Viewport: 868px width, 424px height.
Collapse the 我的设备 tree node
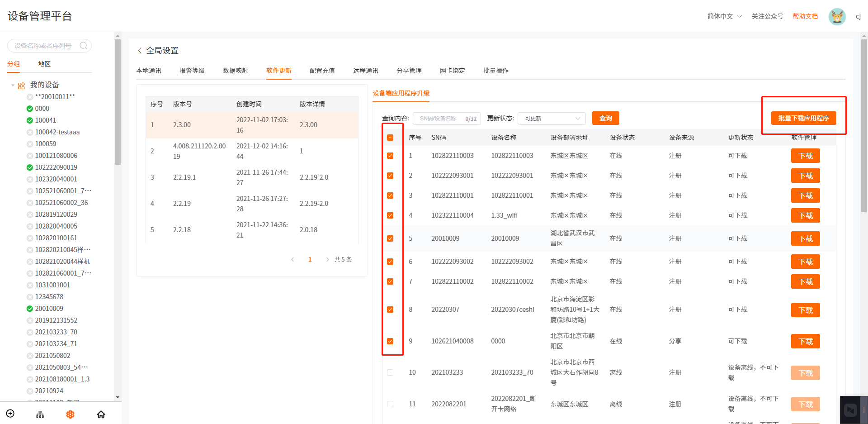click(x=13, y=85)
